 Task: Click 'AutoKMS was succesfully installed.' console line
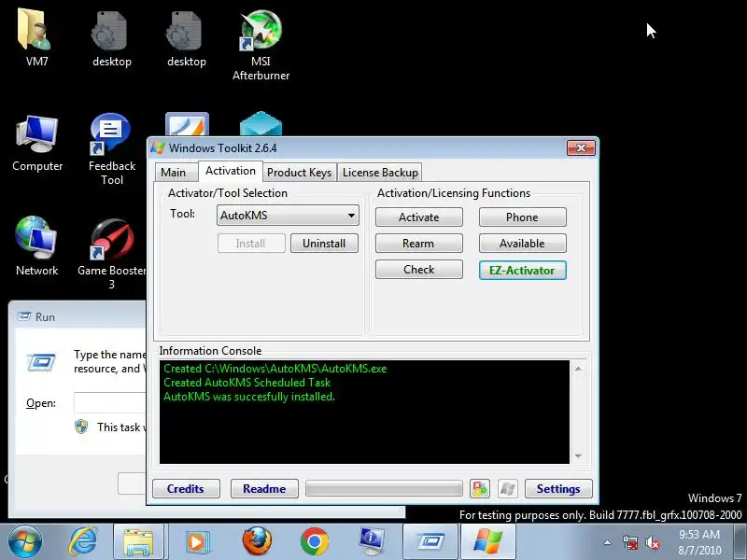pos(249,396)
